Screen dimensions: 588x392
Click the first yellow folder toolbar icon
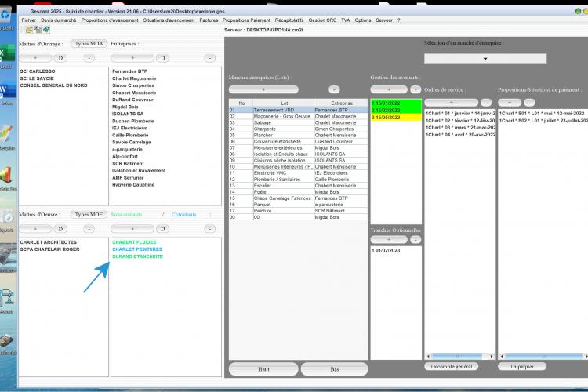29,30
